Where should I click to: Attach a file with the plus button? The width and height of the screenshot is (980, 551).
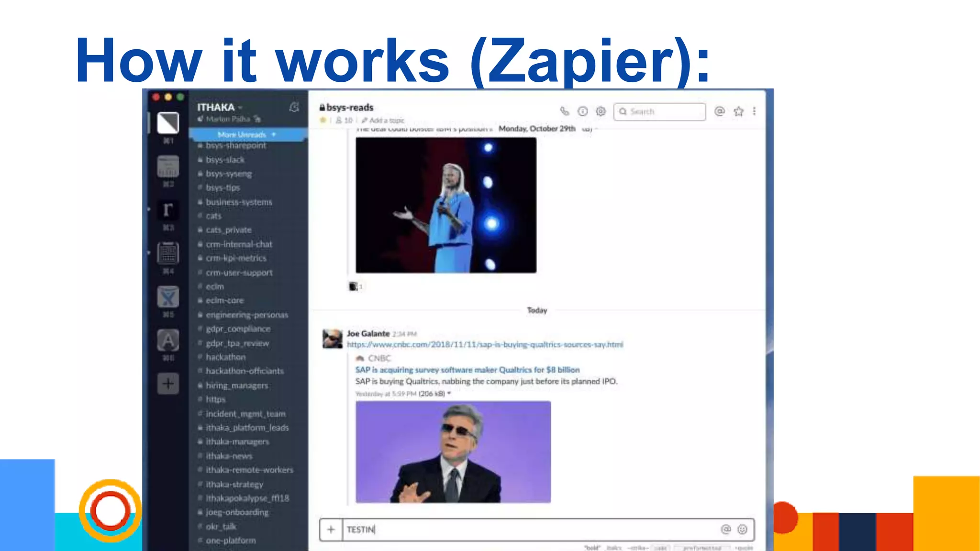tap(331, 529)
